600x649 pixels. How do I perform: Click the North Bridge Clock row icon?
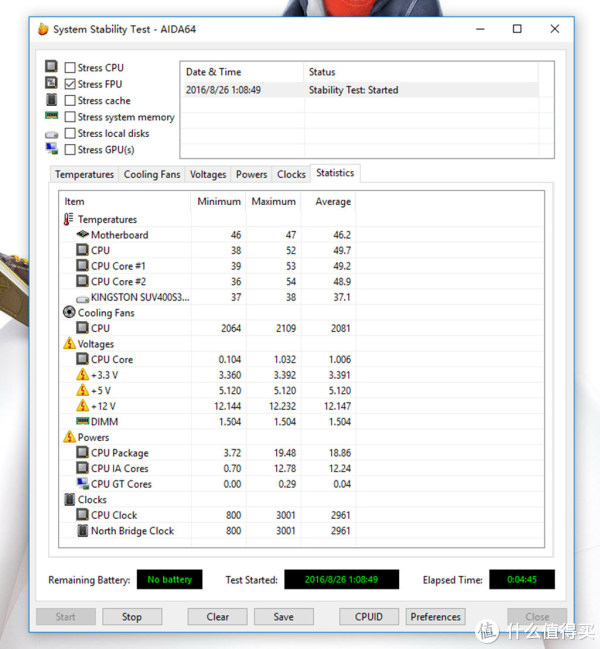[x=83, y=530]
